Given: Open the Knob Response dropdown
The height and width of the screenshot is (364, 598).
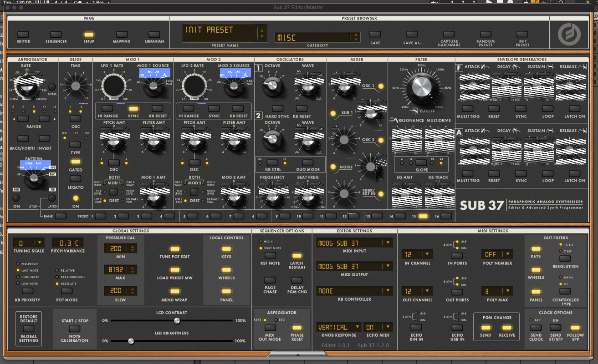Looking at the screenshot, I should click(x=339, y=327).
